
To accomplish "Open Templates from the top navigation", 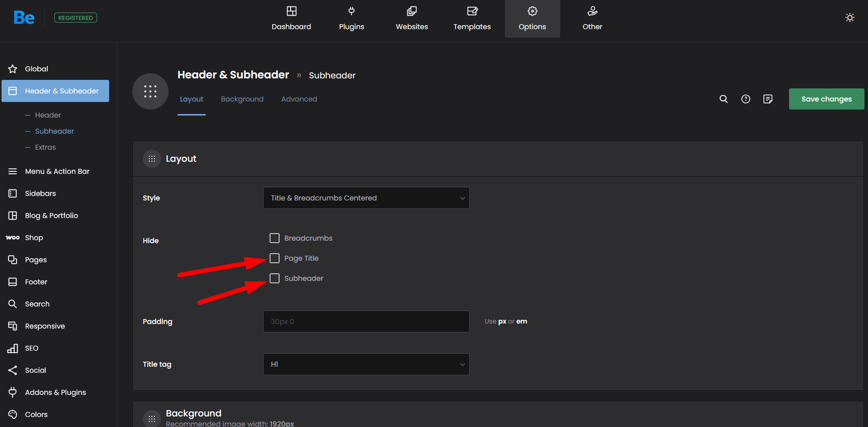I will pyautogui.click(x=472, y=19).
